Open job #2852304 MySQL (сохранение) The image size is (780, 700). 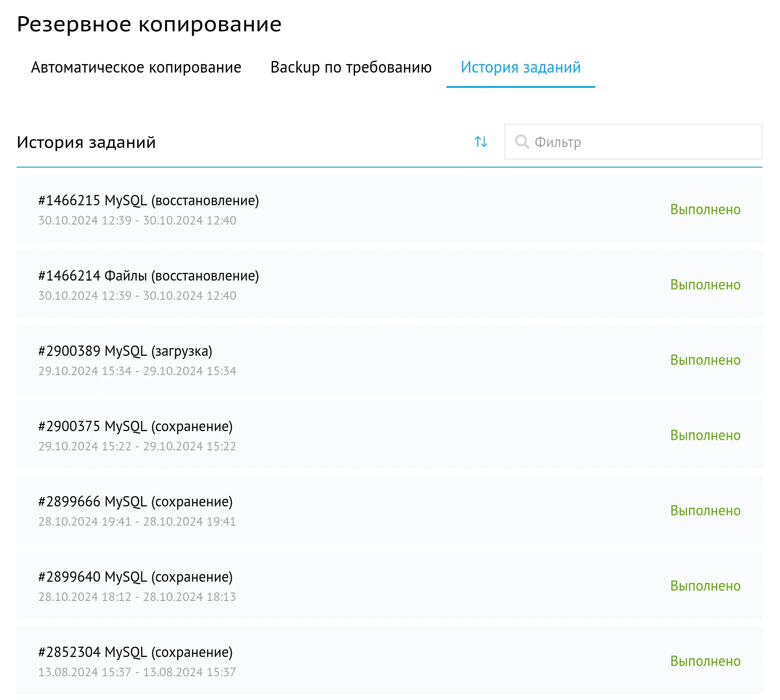[x=135, y=652]
